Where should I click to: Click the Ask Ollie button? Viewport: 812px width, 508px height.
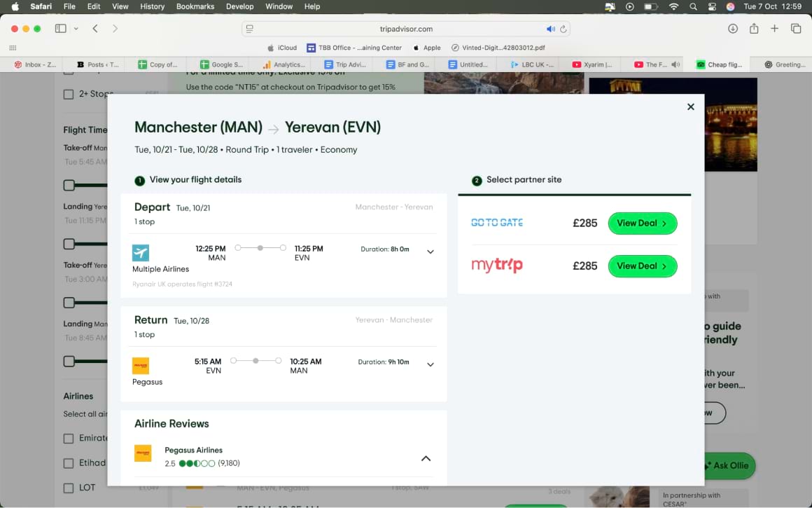[729, 465]
